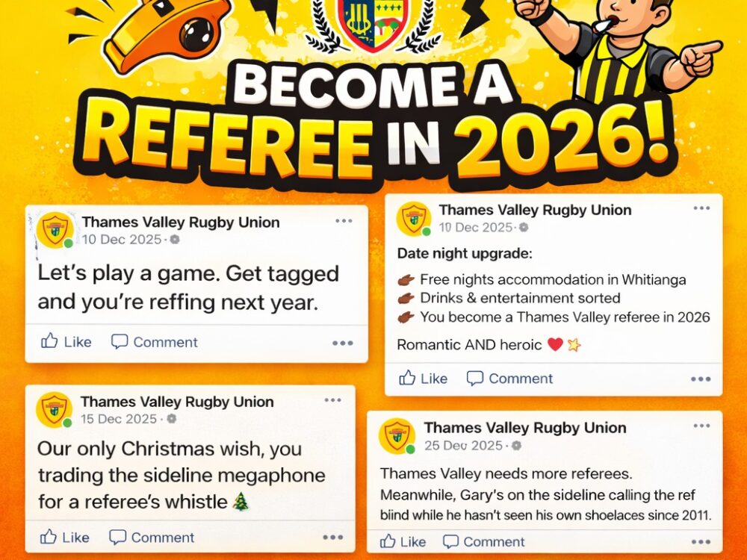This screenshot has height=560, width=747.
Task: Open the Thames Valley Rugby Union name on the 15 Dec post
Action: (177, 402)
